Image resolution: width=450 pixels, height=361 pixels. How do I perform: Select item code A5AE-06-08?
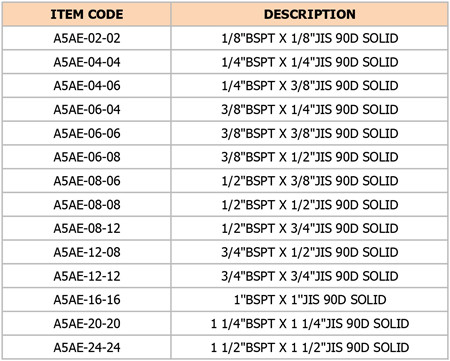[87, 157]
